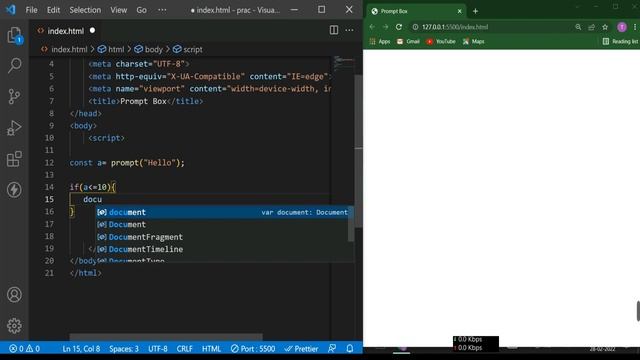The height and width of the screenshot is (360, 640).
Task: Open the Accounts icon in activity bar
Action: pyautogui.click(x=14, y=294)
